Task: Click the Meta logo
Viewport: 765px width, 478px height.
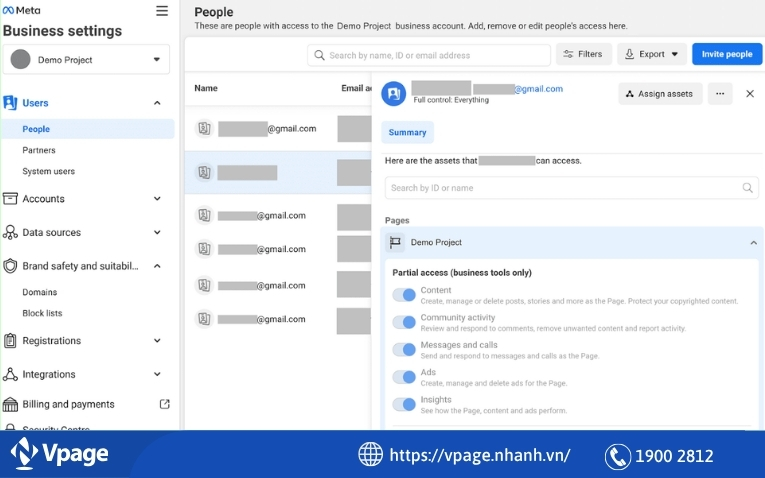Action: [x=21, y=10]
